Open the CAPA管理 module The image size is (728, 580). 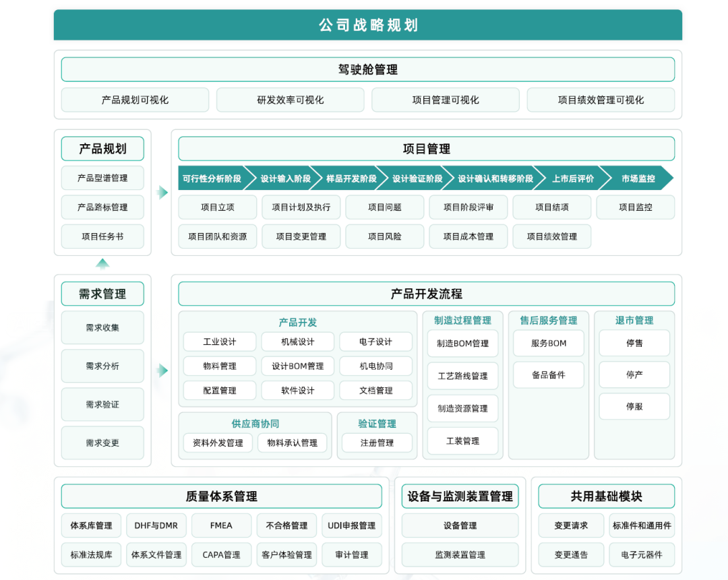tap(221, 555)
